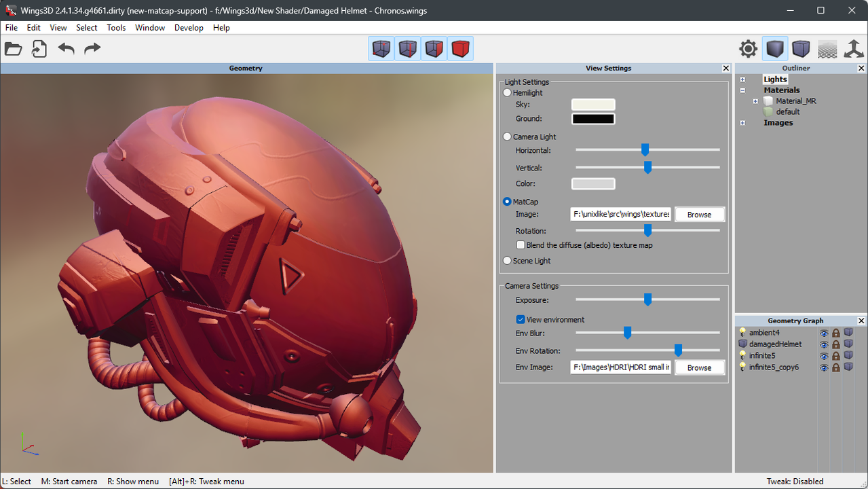Screen dimensions: 868x489
Task: Select the edge selection mode cube
Action: coord(408,49)
